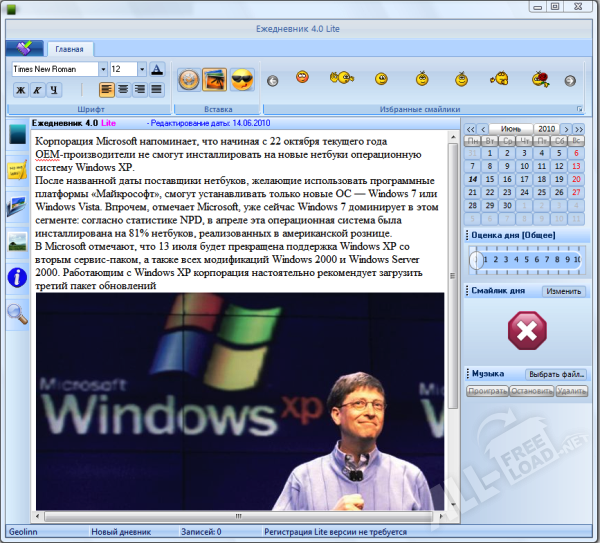The width and height of the screenshot is (600, 543).
Task: Toggle italic formatting (К)
Action: tap(37, 89)
